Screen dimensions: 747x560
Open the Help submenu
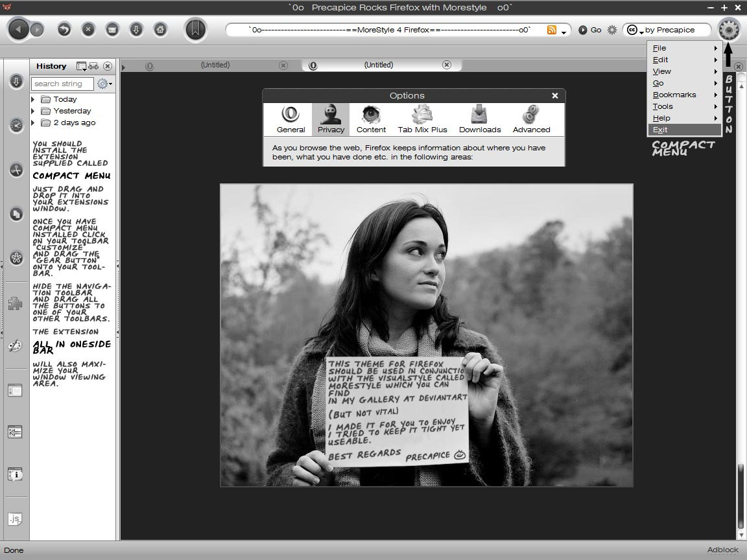685,118
